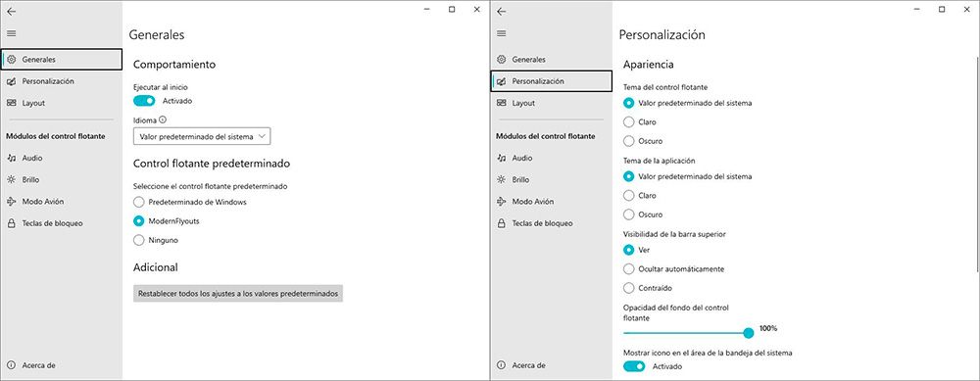The width and height of the screenshot is (980, 381).
Task: Click Modo Avión plane icon in right window
Action: click(x=501, y=202)
